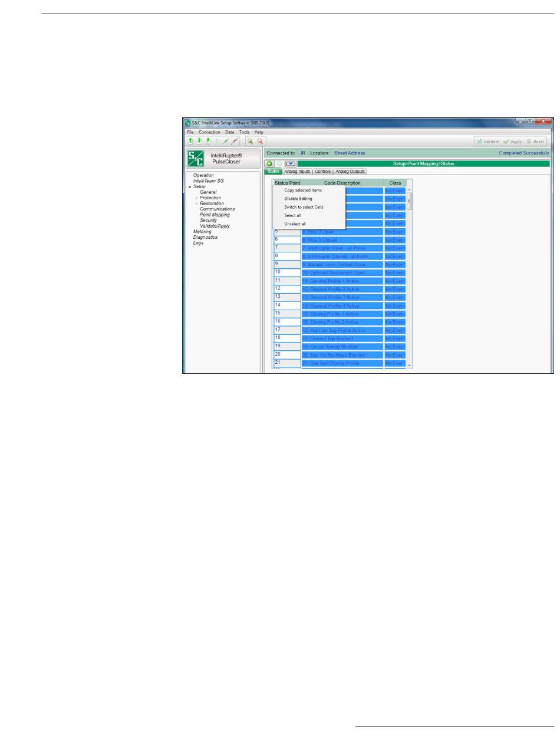Select Logs in the navigation tree

(x=198, y=243)
